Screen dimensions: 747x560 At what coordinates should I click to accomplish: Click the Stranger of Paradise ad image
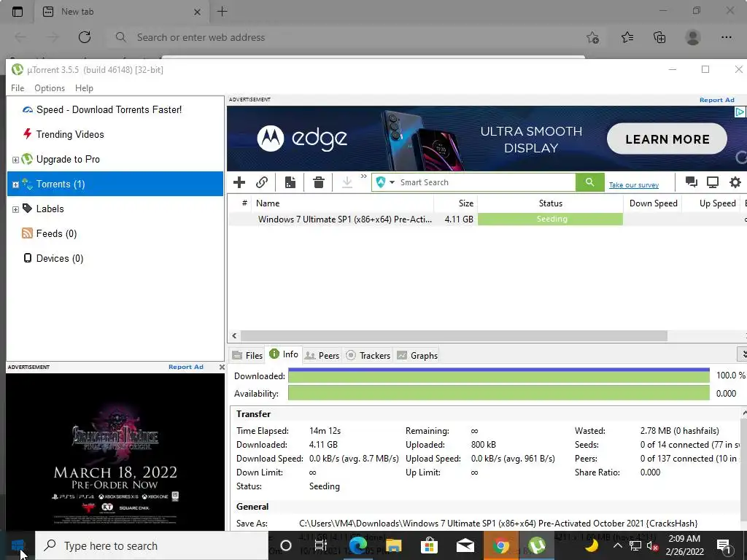click(x=115, y=451)
